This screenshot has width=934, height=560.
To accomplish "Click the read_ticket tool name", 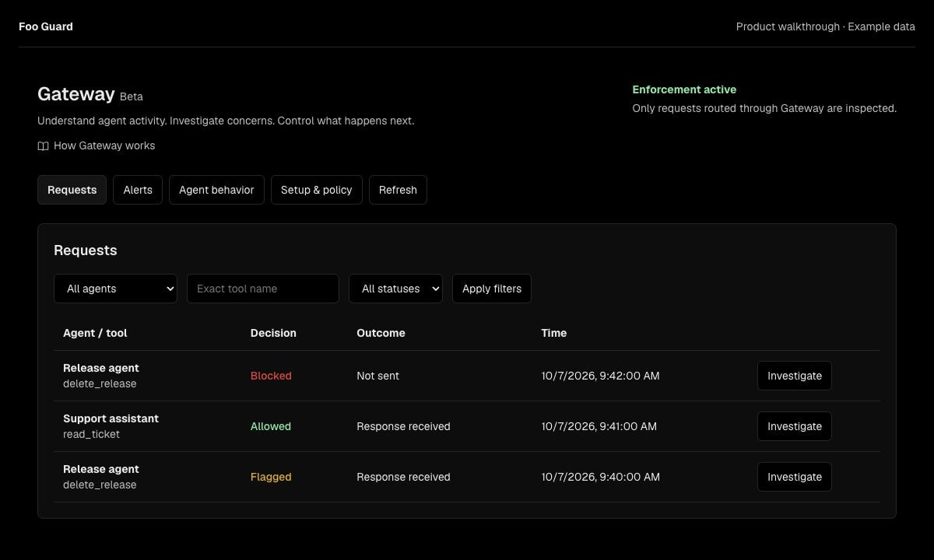I will [x=91, y=434].
